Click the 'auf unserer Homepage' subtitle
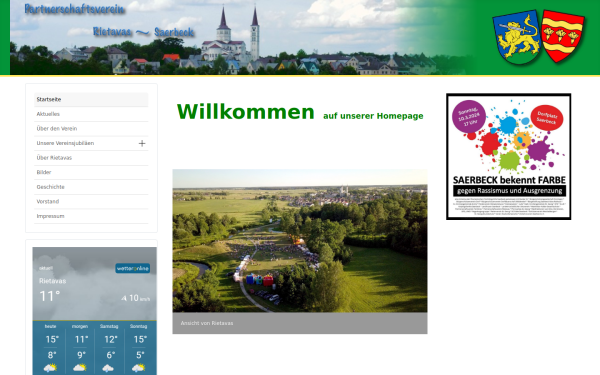Image resolution: width=600 pixels, height=375 pixels. [373, 116]
